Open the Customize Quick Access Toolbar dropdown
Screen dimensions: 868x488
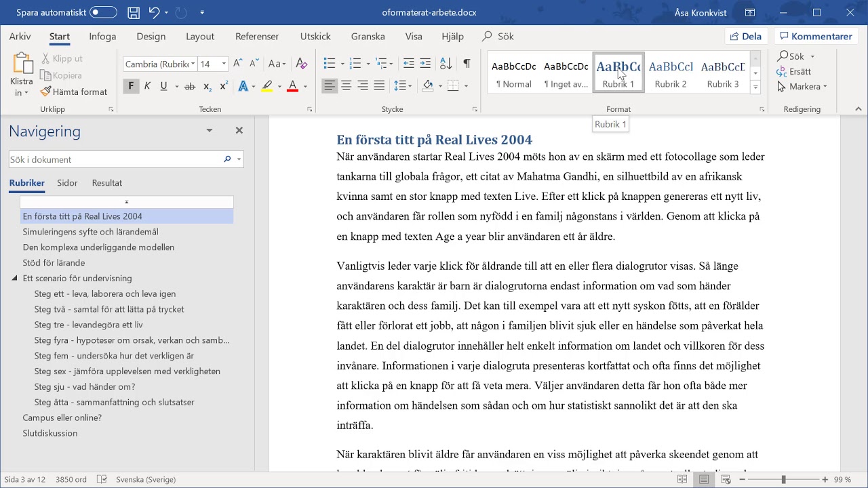(x=202, y=12)
